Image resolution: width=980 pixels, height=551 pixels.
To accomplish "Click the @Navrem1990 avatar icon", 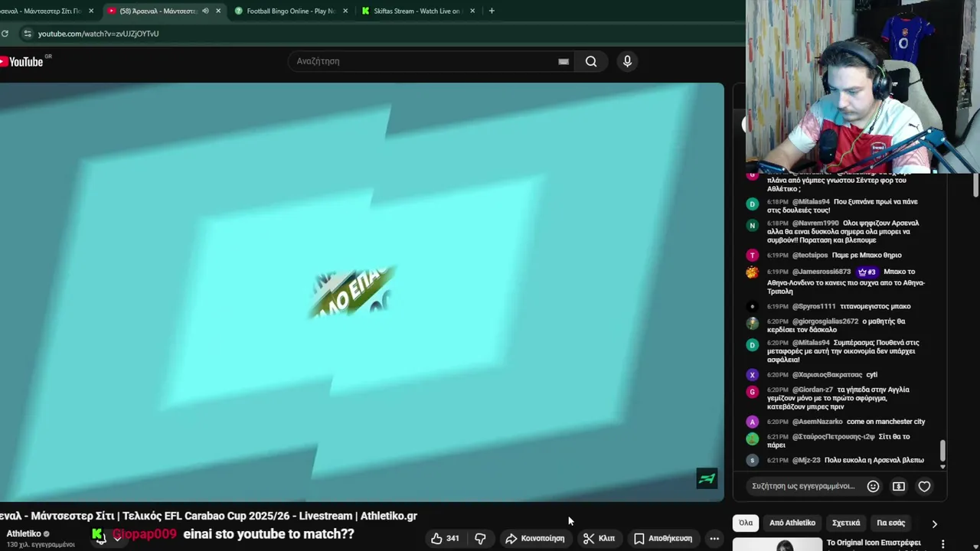I will pyautogui.click(x=752, y=225).
